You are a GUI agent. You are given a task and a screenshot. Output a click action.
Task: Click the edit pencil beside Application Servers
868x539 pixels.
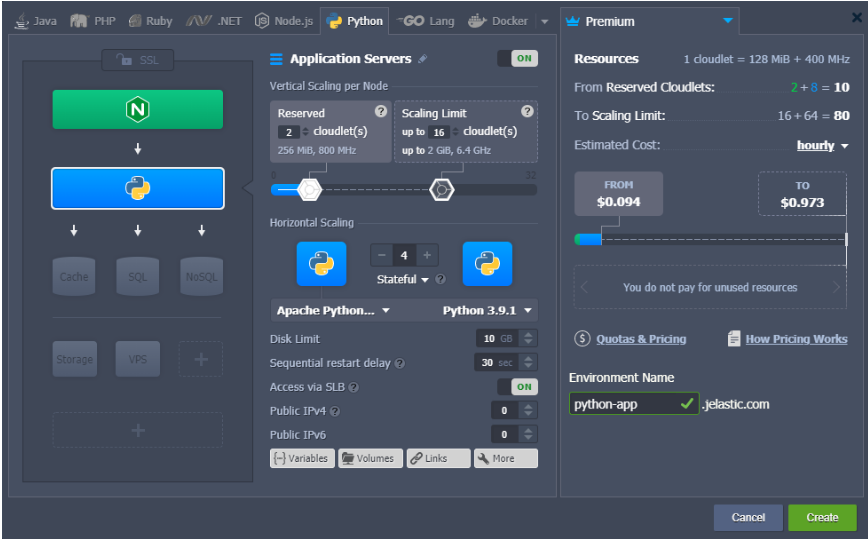click(x=423, y=59)
